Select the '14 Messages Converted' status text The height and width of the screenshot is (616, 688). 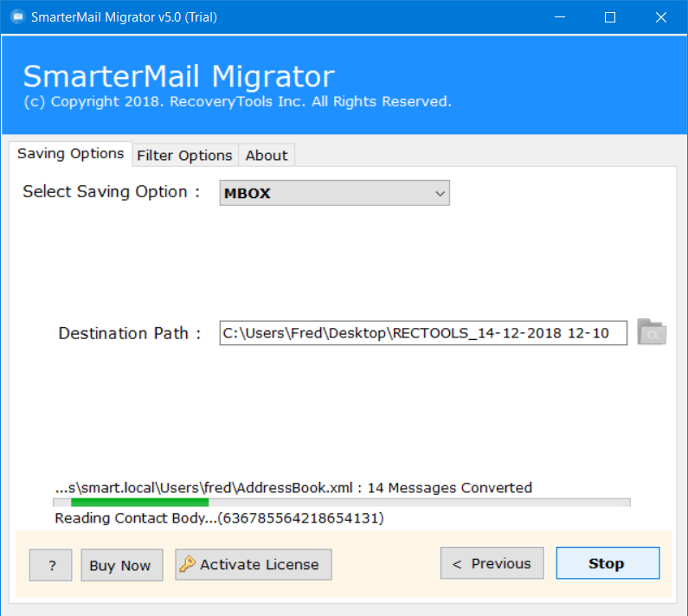pos(449,487)
